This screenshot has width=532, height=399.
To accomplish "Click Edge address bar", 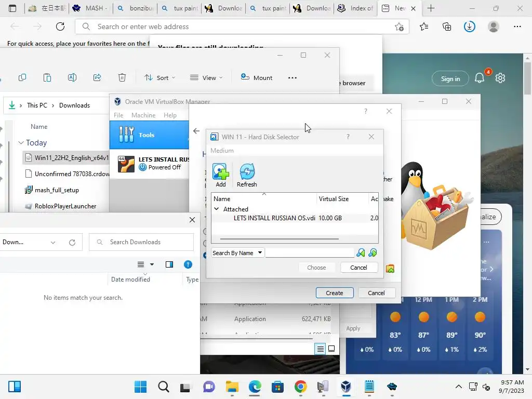I will click(242, 26).
